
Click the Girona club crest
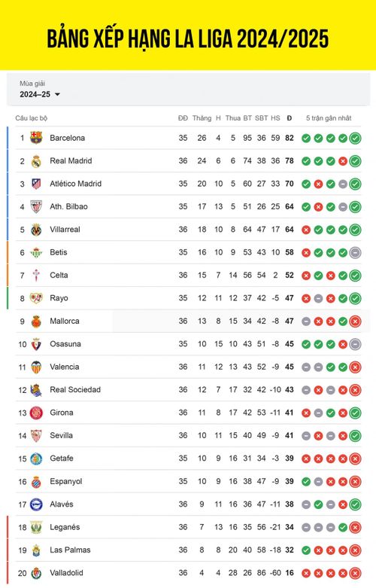pyautogui.click(x=36, y=413)
